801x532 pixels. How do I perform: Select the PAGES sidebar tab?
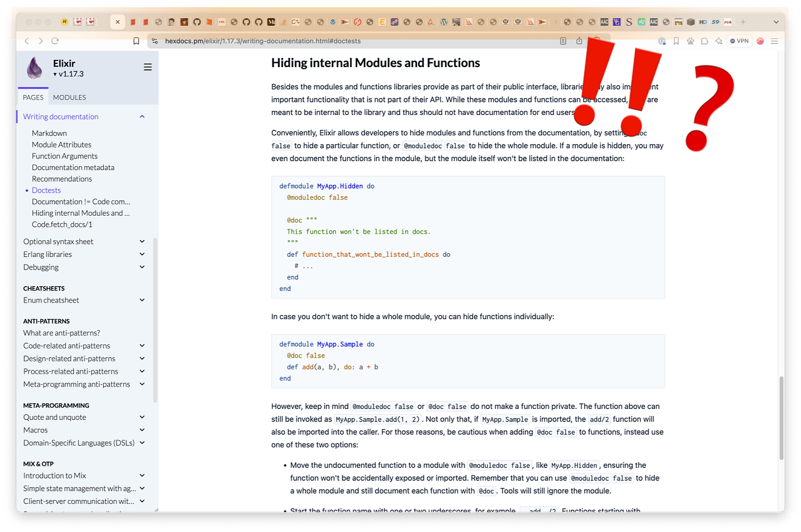coord(33,97)
